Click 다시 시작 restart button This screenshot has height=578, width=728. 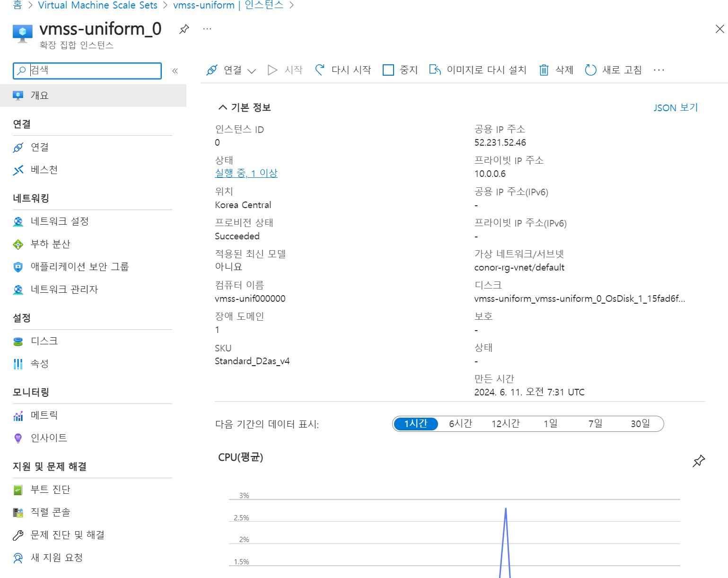coord(343,70)
